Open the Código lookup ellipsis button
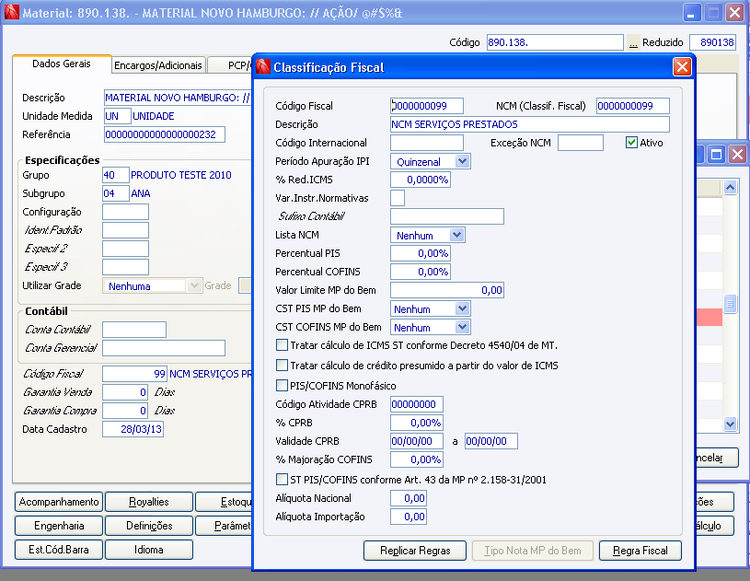 tap(633, 43)
